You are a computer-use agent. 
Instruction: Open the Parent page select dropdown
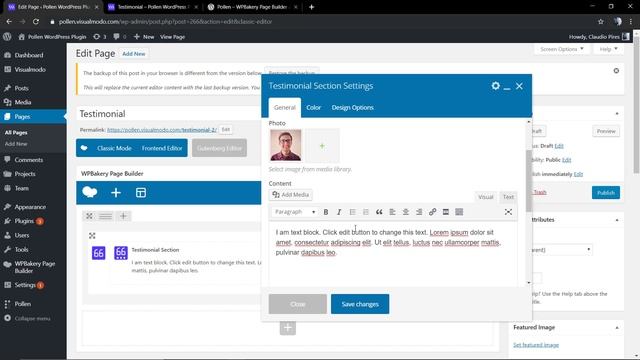coord(562,249)
